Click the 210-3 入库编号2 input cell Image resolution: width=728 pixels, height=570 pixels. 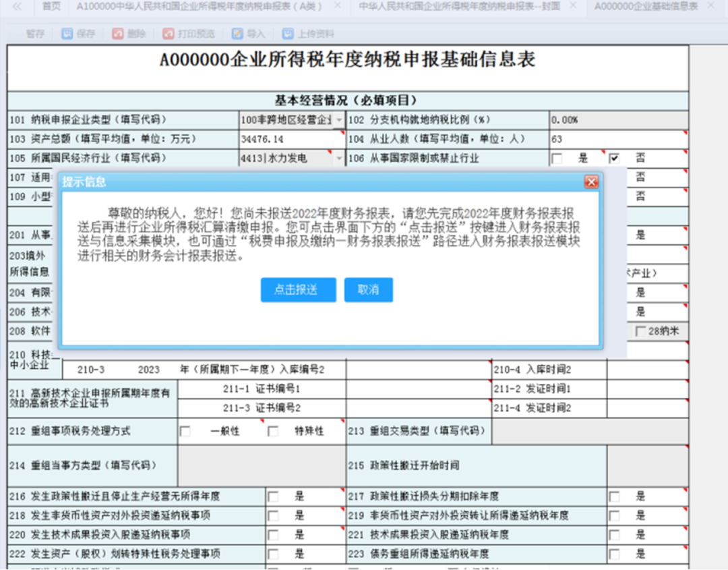419,370
